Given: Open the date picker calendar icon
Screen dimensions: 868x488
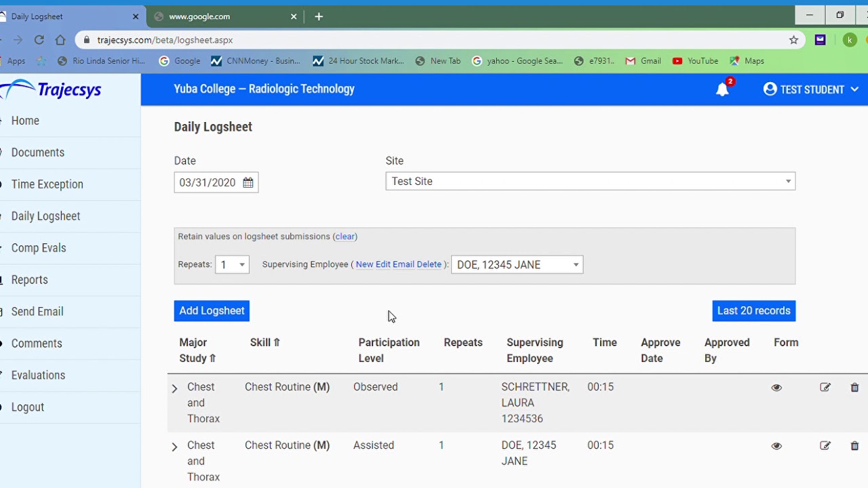Looking at the screenshot, I should (x=248, y=182).
